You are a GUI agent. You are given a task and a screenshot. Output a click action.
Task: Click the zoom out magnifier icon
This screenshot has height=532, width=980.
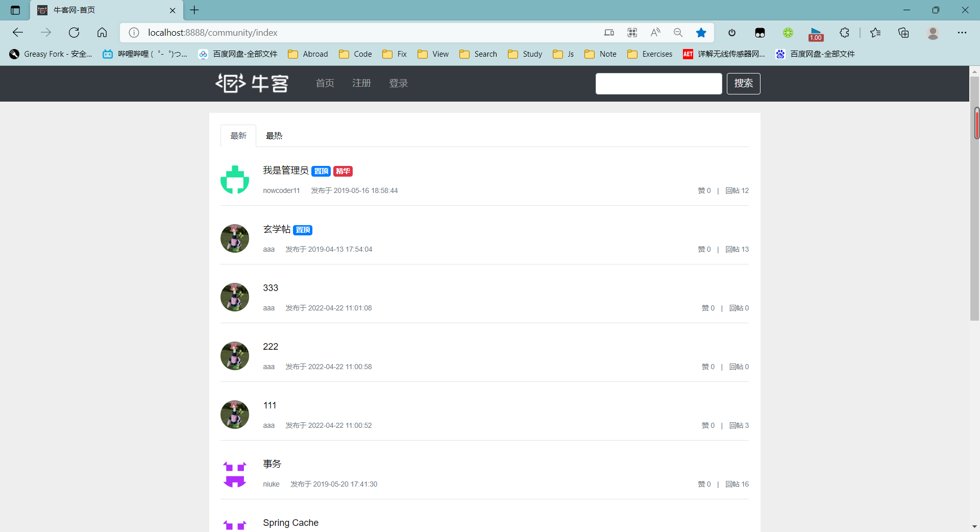coord(678,33)
